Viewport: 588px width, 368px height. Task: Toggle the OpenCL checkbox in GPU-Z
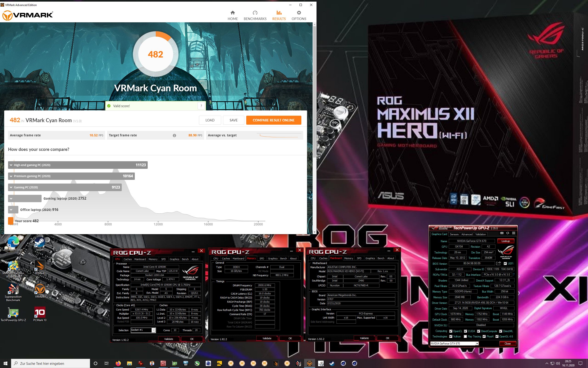[x=451, y=331]
